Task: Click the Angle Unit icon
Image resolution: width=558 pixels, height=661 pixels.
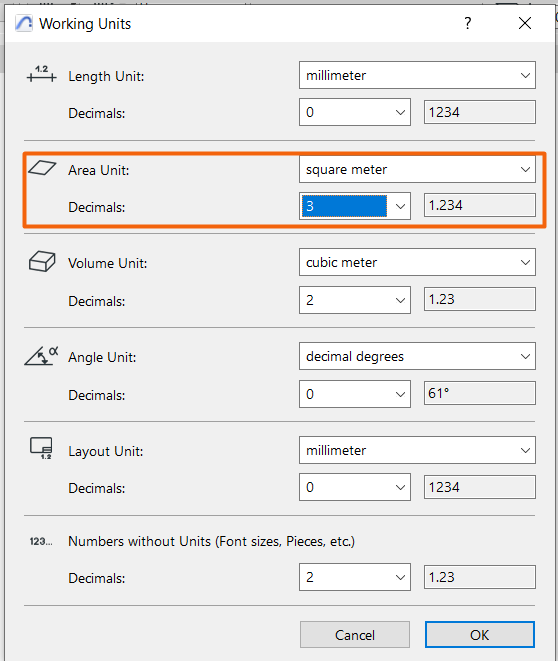Action: coord(41,356)
